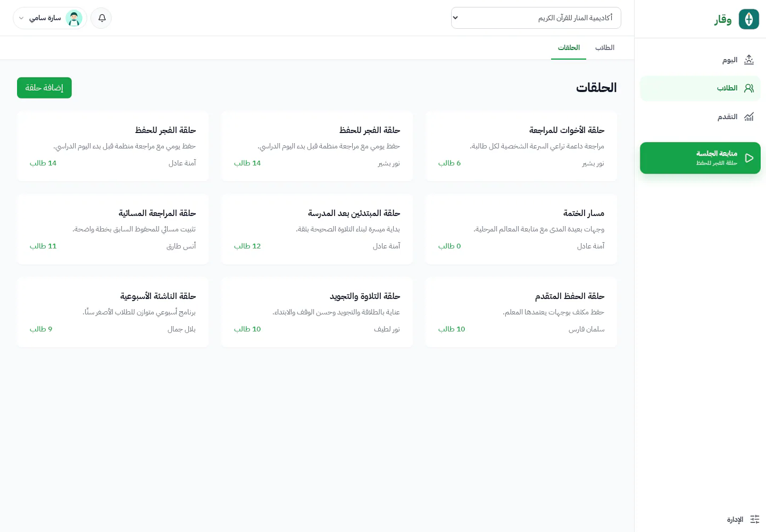The image size is (766, 532).
Task: Open حلقة التلاوة والتجويد card
Action: [317, 312]
